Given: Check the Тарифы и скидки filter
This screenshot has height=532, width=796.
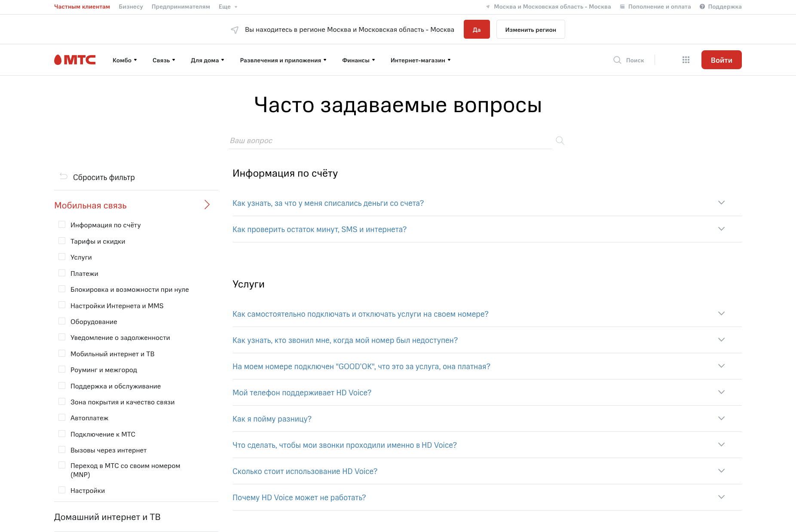Looking at the screenshot, I should 62,241.
